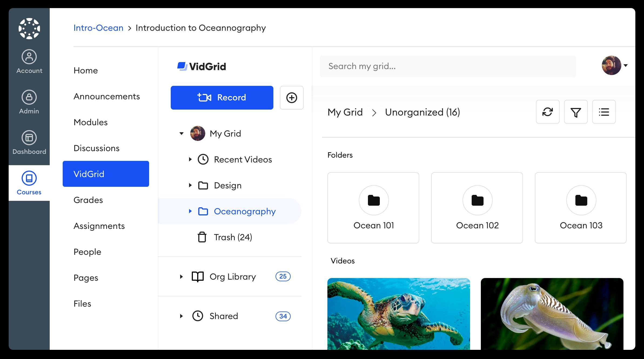Click the Search my grid field
Screen dimensions: 644x359
click(x=448, y=66)
